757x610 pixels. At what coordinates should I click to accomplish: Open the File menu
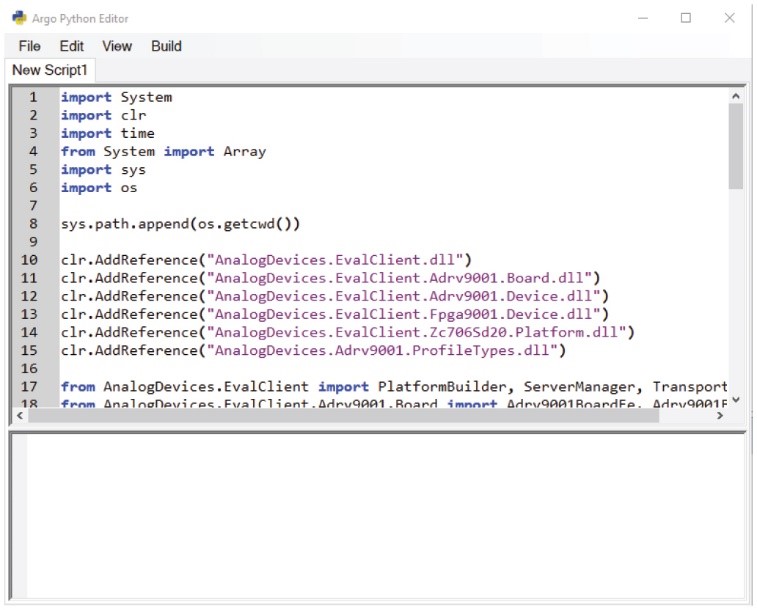(29, 46)
